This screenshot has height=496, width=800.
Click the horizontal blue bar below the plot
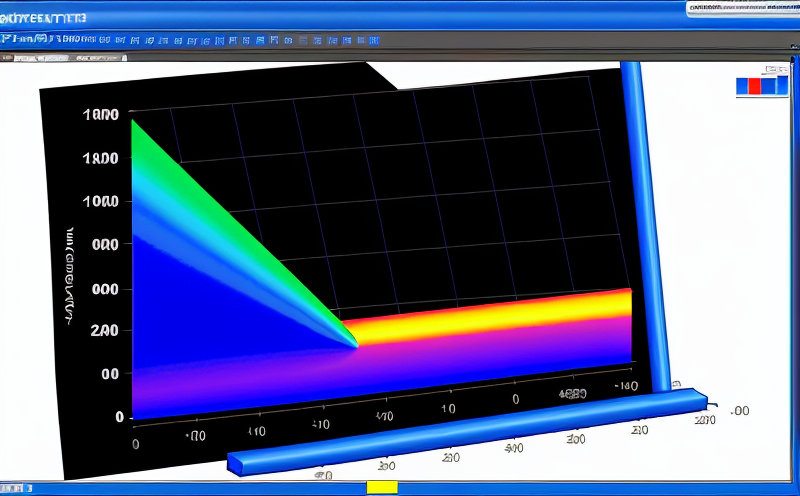[467, 432]
